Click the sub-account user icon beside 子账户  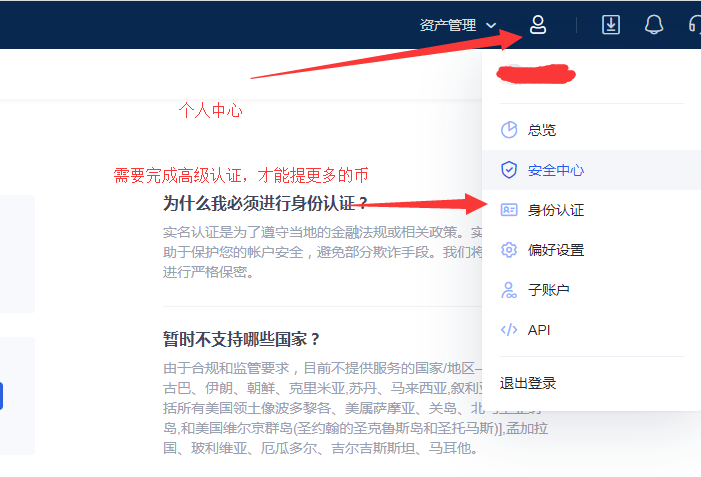point(509,290)
